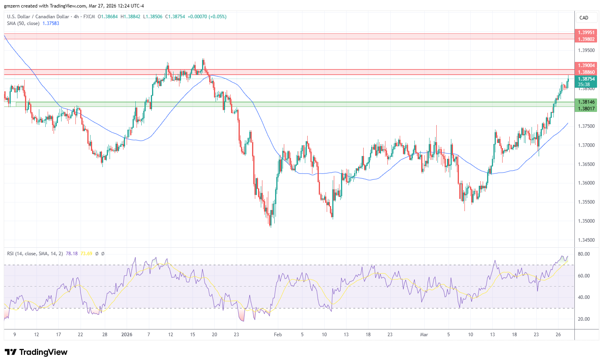The height and width of the screenshot is (364, 603).
Task: Click the 1.39951 red price label
Action: 586,33
